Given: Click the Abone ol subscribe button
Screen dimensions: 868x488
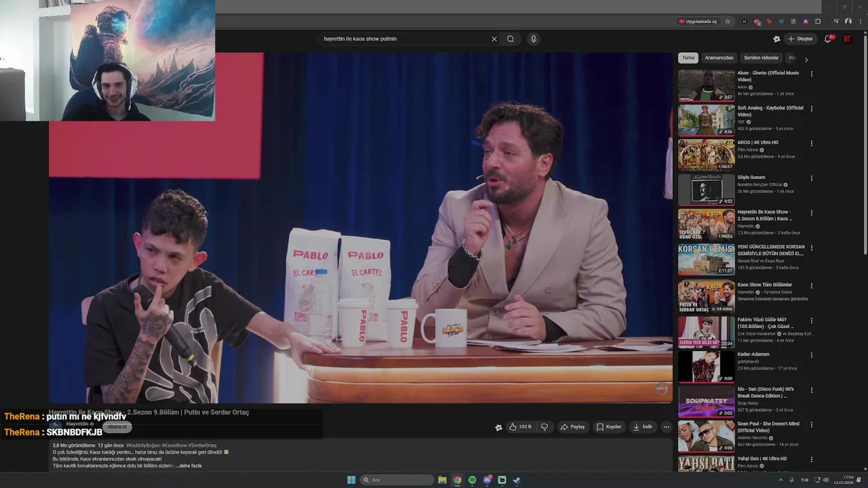Looking at the screenshot, I should coord(117,427).
